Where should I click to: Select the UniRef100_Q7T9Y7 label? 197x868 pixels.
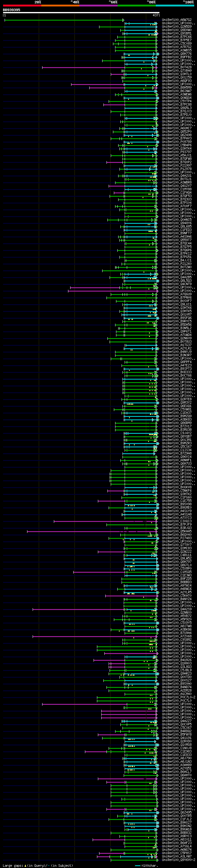177,545
